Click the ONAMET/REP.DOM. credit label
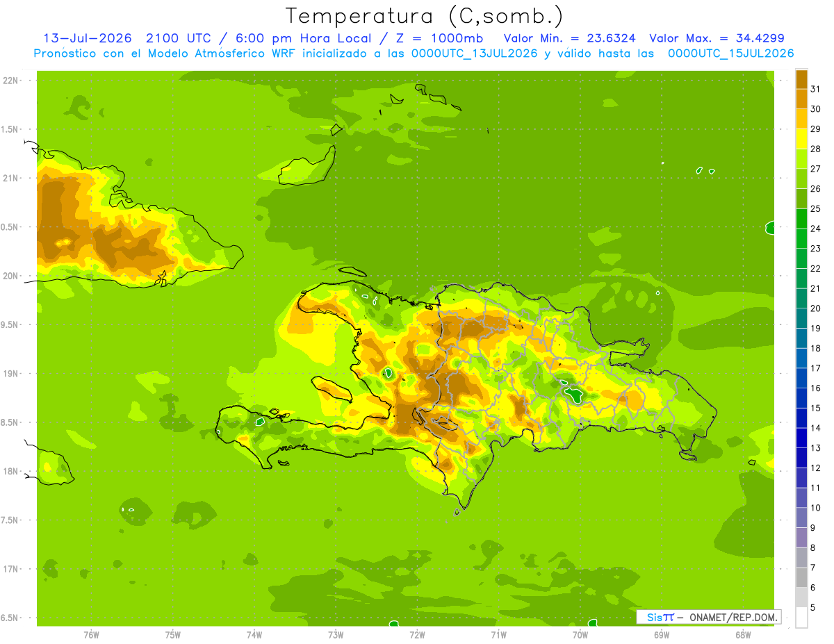The width and height of the screenshot is (834, 644). [733, 617]
